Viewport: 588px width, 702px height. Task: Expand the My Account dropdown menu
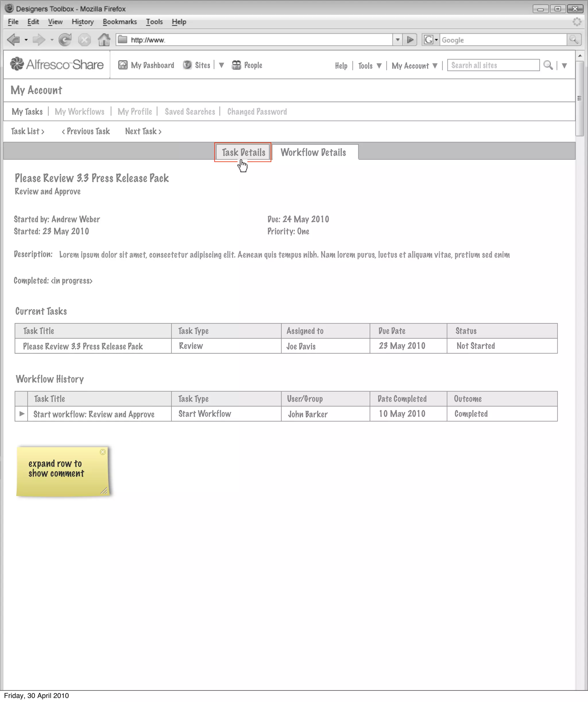pyautogui.click(x=435, y=65)
